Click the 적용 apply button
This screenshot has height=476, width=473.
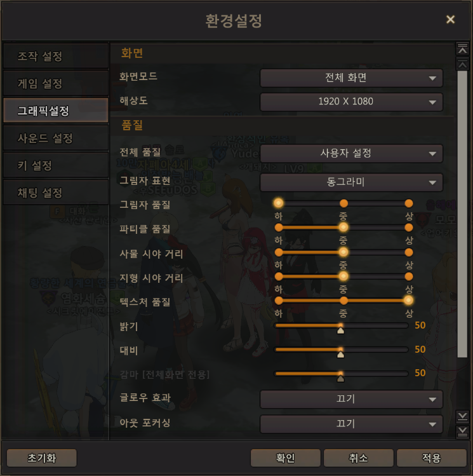(432, 458)
